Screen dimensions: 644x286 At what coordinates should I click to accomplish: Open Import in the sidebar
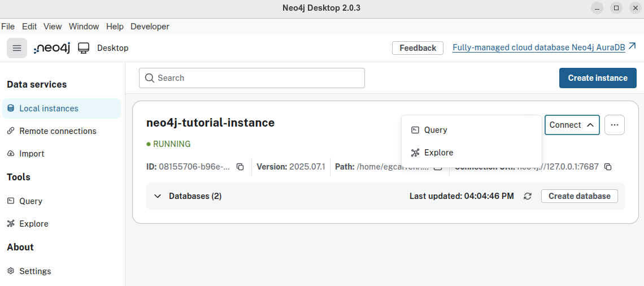32,154
